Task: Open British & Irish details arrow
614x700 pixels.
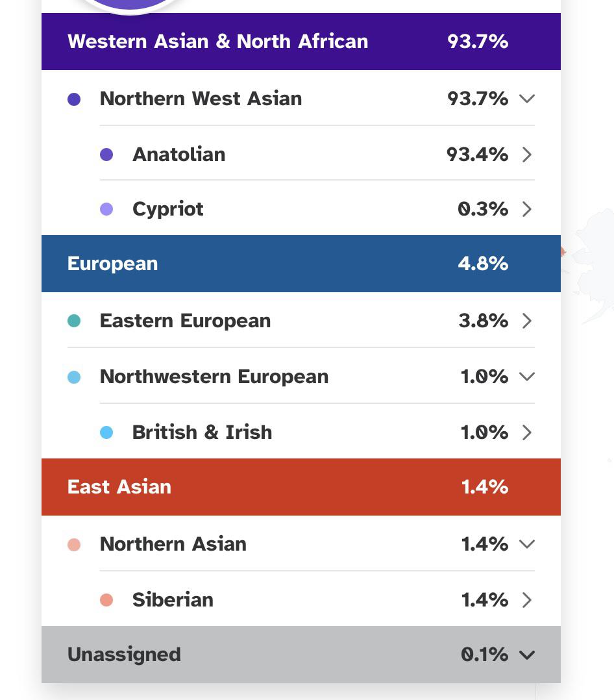Action: (527, 432)
